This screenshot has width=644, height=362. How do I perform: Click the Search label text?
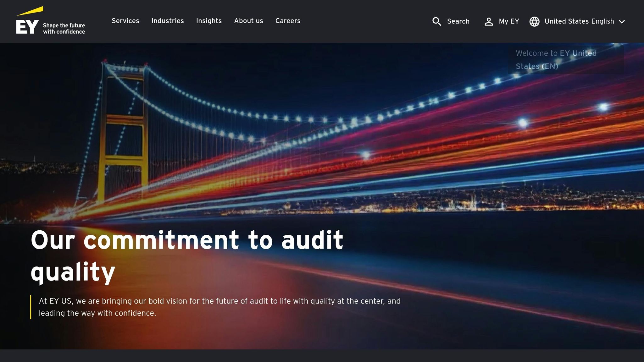coord(458,21)
